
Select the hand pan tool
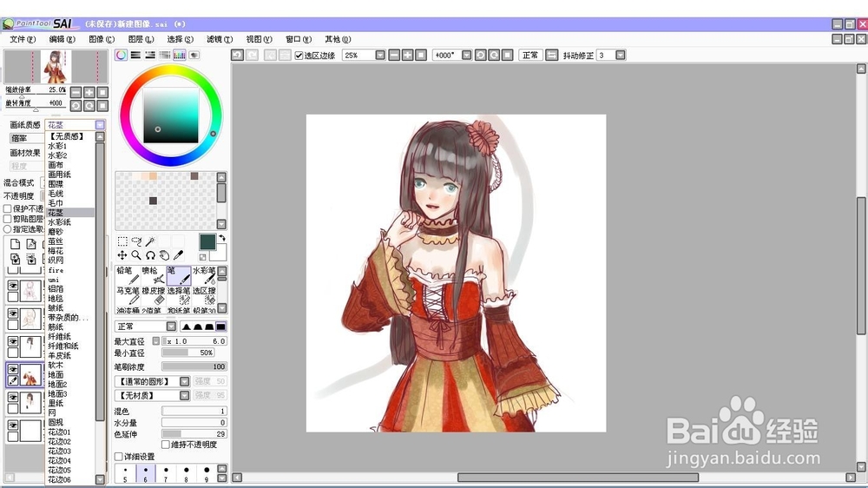tap(164, 255)
